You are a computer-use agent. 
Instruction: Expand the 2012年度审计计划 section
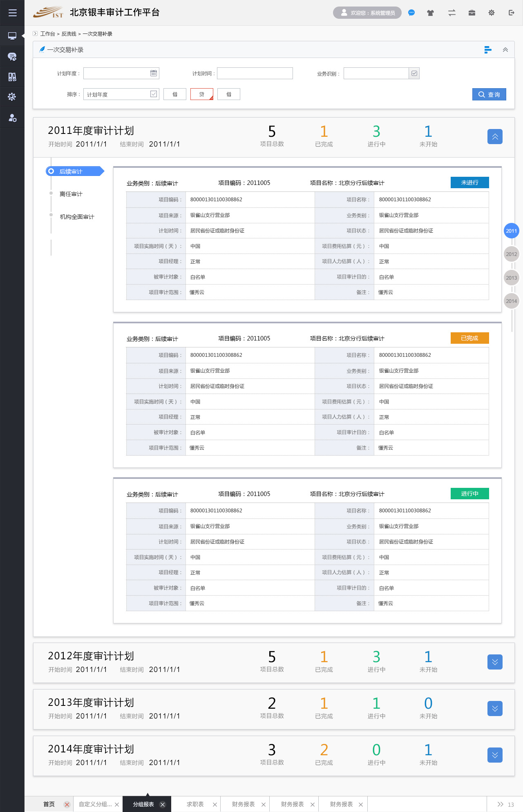click(495, 662)
